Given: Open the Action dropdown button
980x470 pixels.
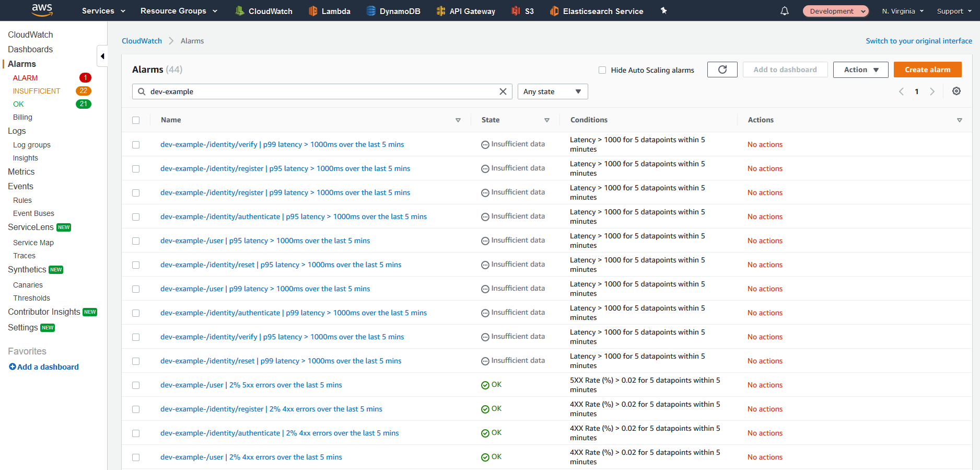Looking at the screenshot, I should tap(860, 70).
